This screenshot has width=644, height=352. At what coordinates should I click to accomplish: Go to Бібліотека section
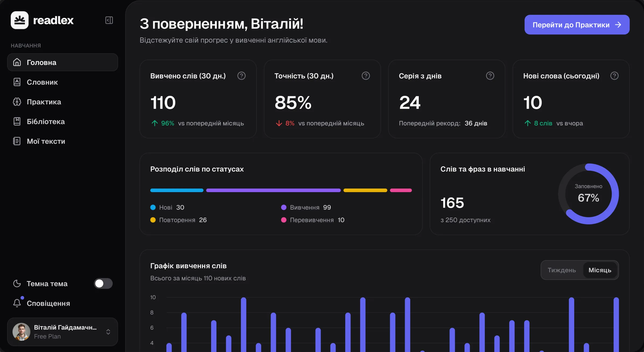(x=62, y=121)
